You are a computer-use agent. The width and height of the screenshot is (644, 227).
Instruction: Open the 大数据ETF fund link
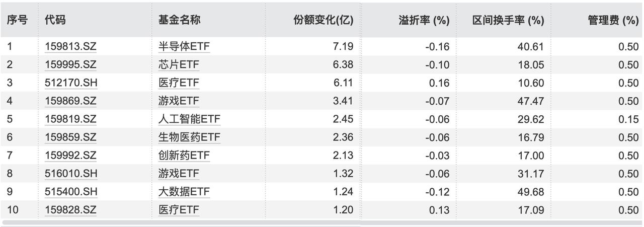(184, 192)
